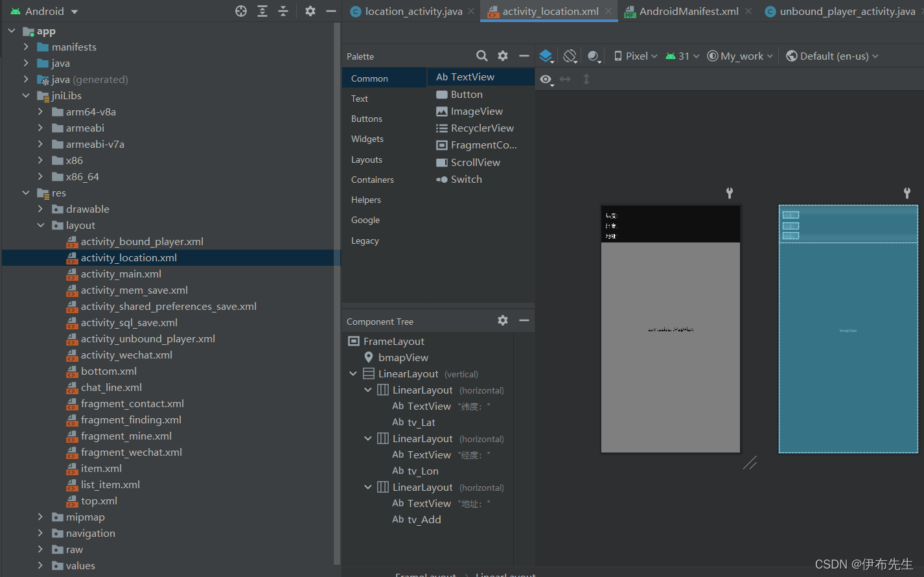
Task: Click the Select Opened File target icon
Action: pyautogui.click(x=241, y=11)
